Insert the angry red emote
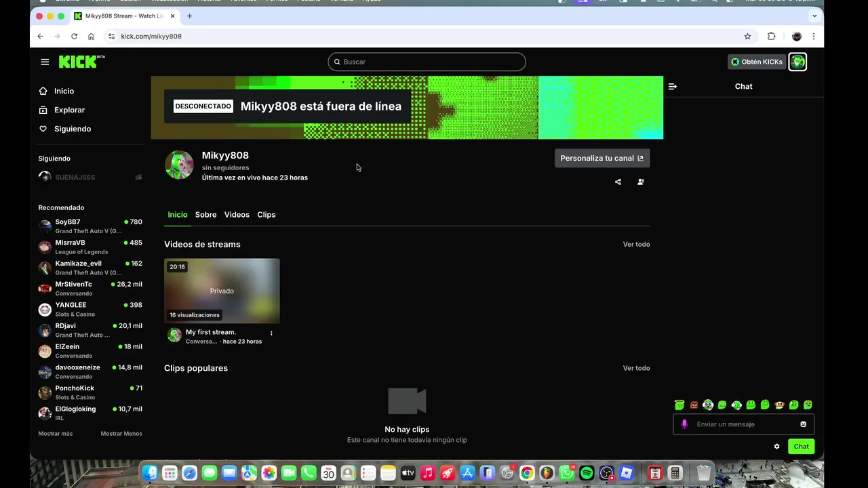Viewport: 868px width, 488px height. pyautogui.click(x=694, y=405)
